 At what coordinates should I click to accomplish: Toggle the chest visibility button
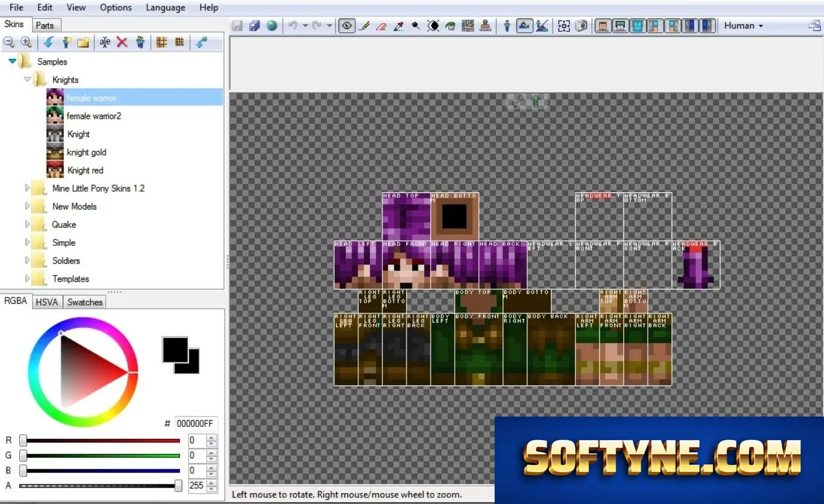tap(638, 26)
